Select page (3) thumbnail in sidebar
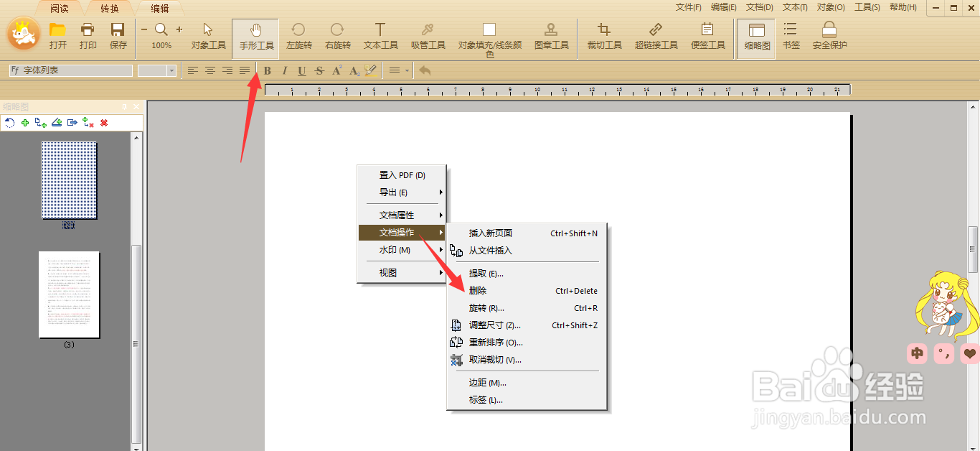Viewport: 980px width, 451px height. 69,294
